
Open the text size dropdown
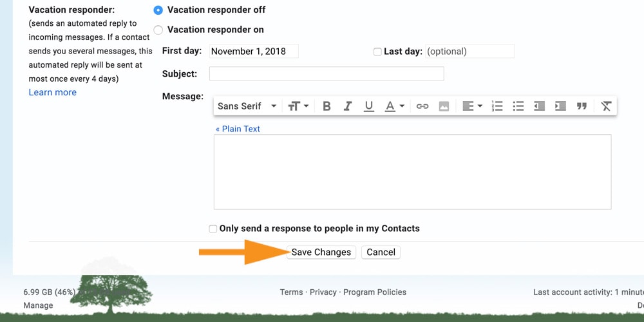tap(298, 106)
